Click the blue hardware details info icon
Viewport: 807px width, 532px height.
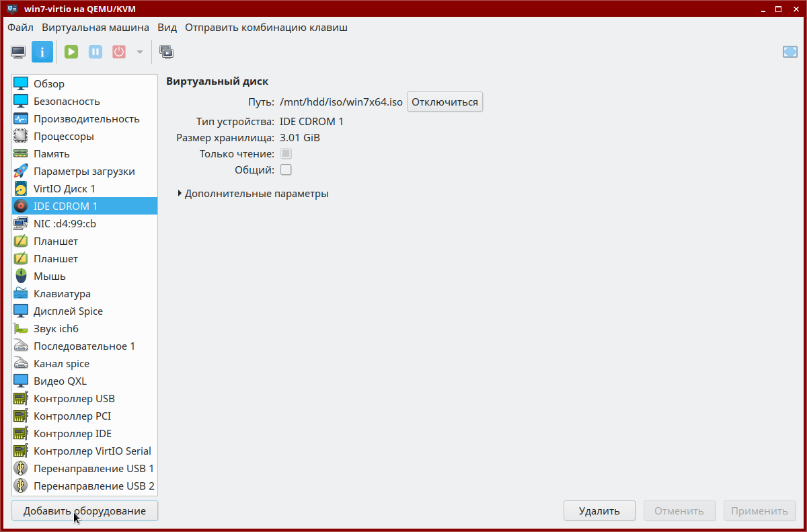coord(42,52)
